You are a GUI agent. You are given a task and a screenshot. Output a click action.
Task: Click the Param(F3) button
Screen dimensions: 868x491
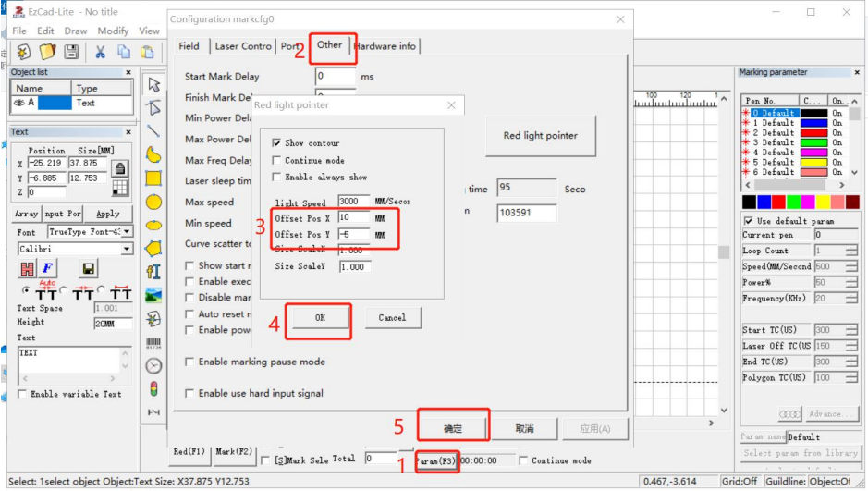(x=434, y=460)
